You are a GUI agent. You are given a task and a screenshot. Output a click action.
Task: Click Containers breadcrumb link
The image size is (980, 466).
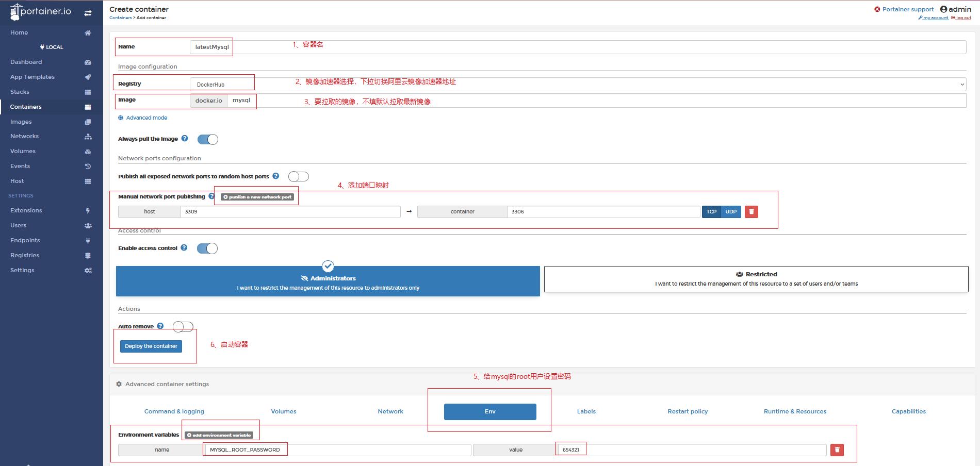point(120,18)
